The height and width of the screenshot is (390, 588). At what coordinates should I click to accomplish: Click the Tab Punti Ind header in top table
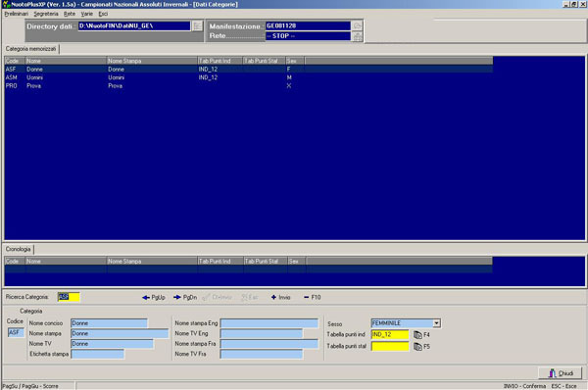pos(220,61)
